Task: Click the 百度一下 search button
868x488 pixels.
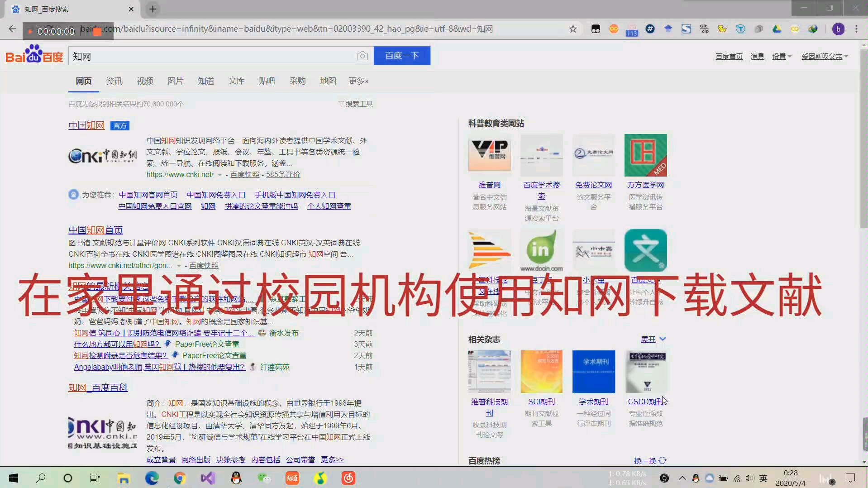Action: pos(402,56)
